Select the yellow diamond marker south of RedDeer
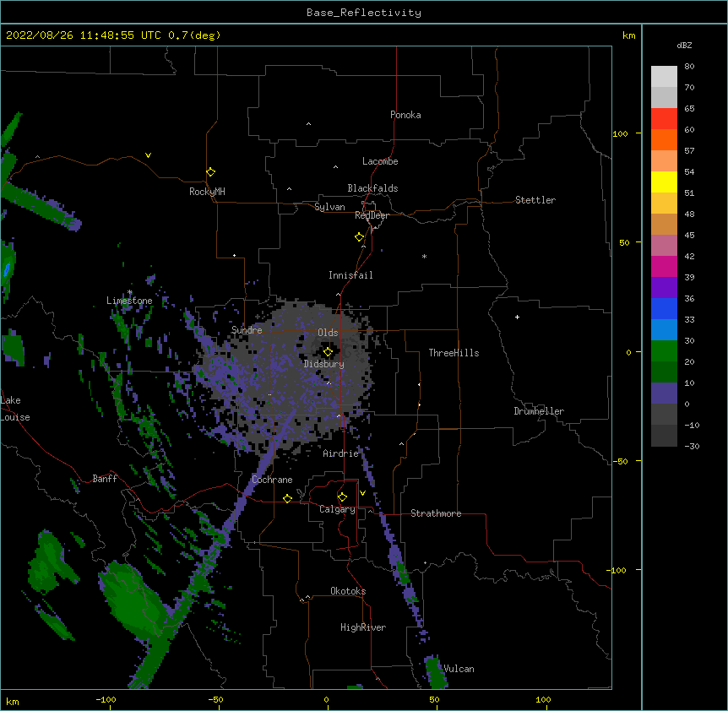 359,237
